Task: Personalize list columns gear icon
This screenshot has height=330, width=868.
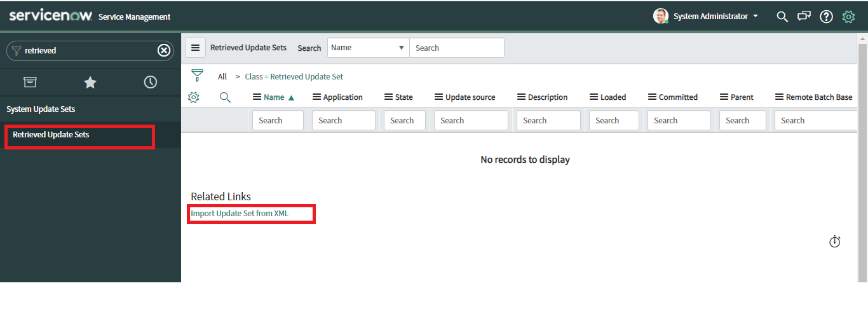Action: (x=194, y=97)
